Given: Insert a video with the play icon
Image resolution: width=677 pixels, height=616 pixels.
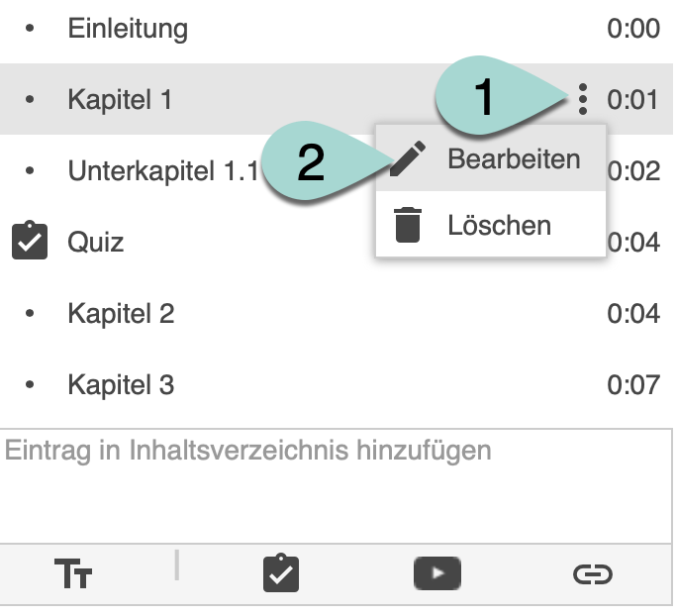Looking at the screenshot, I should click(x=436, y=573).
